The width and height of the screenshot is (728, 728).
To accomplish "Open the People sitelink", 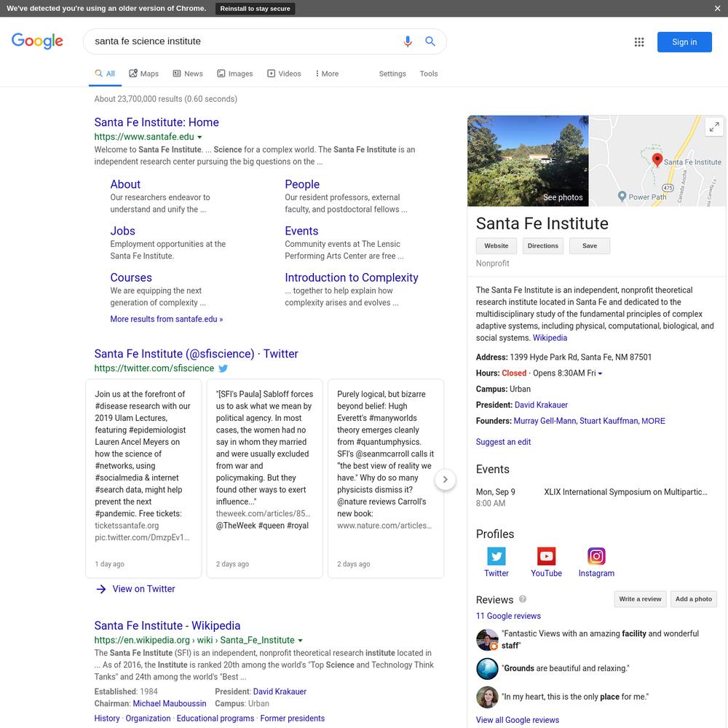I will [302, 184].
